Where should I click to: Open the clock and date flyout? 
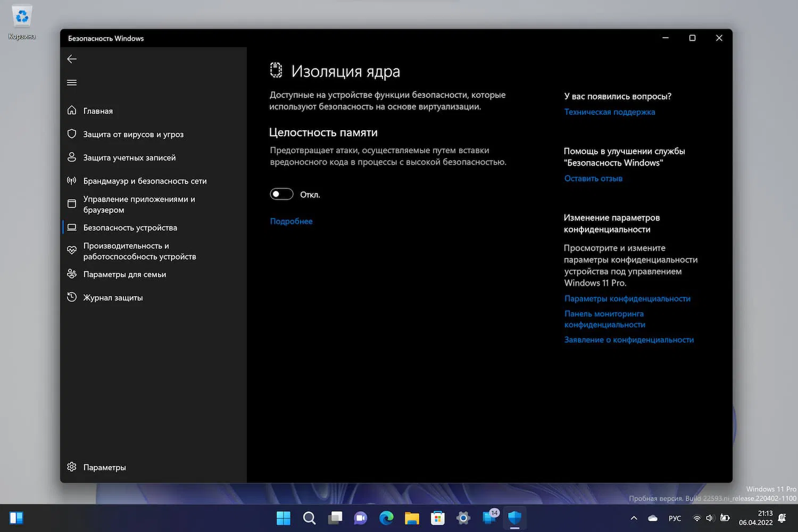(755, 518)
